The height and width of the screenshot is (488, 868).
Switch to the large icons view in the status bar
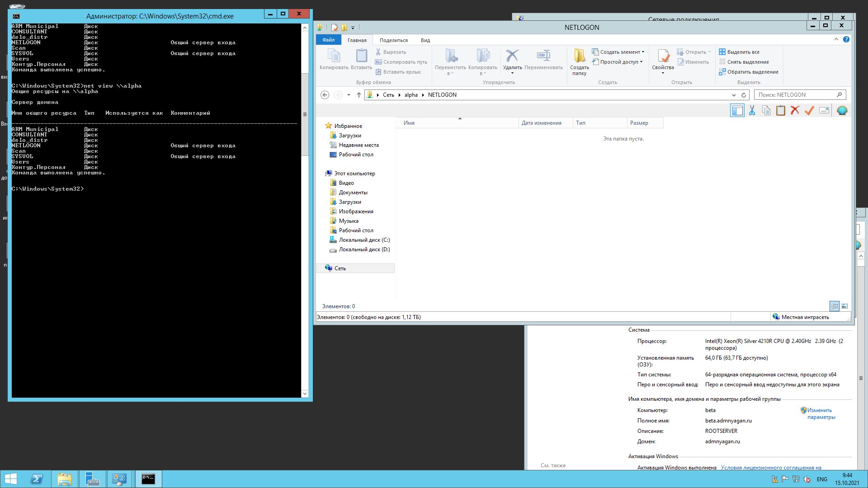click(x=844, y=306)
